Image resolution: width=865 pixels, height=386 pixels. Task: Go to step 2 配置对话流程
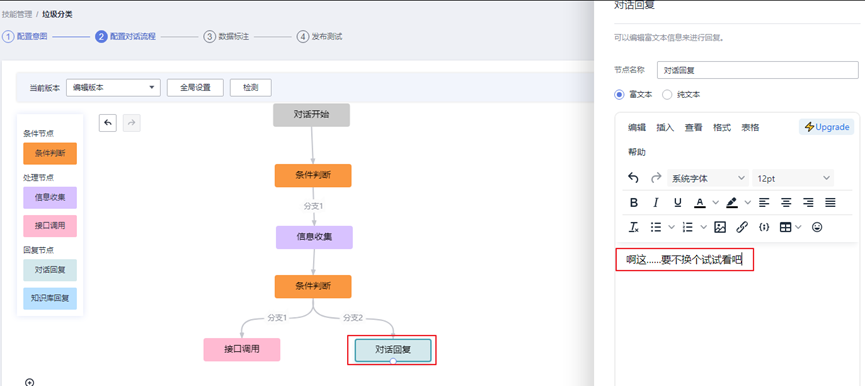pyautogui.click(x=126, y=36)
